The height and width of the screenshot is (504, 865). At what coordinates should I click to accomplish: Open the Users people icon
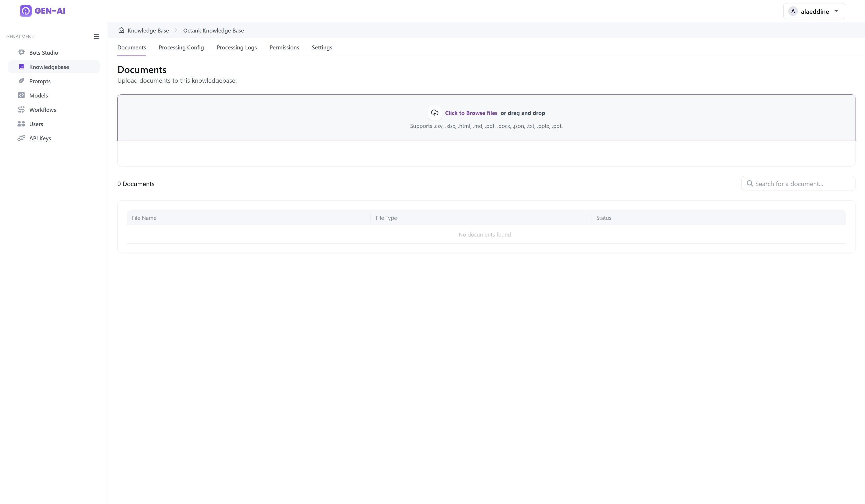[21, 124]
